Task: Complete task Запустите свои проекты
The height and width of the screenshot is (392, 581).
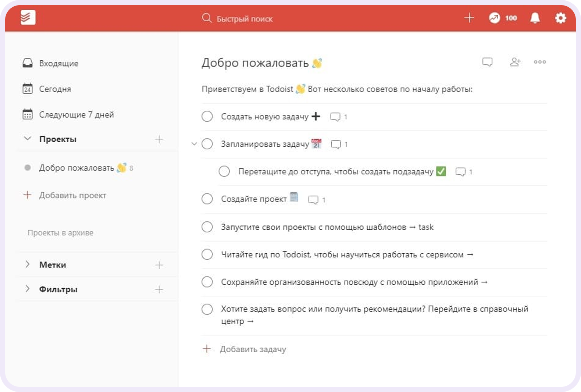Action: [x=207, y=227]
